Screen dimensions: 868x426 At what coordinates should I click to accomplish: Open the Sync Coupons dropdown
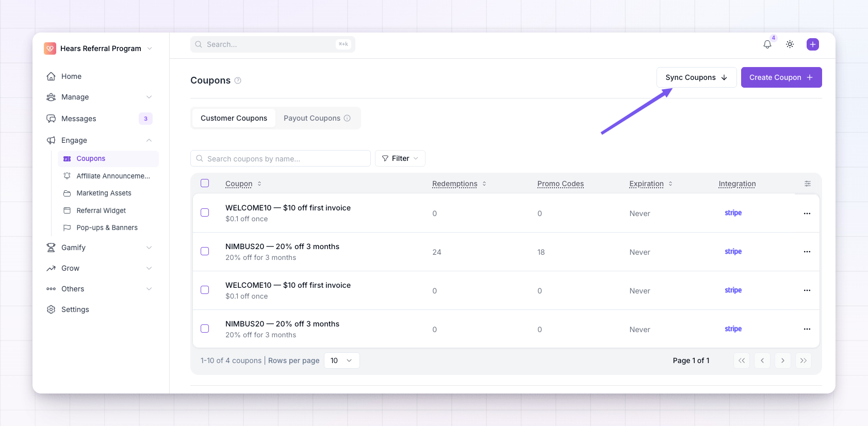click(x=696, y=77)
